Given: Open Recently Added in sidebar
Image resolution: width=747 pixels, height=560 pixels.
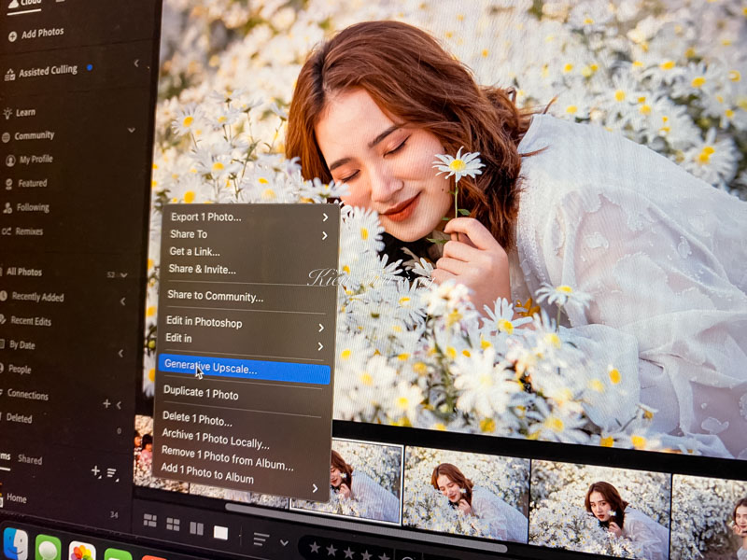Looking at the screenshot, I should 37,297.
